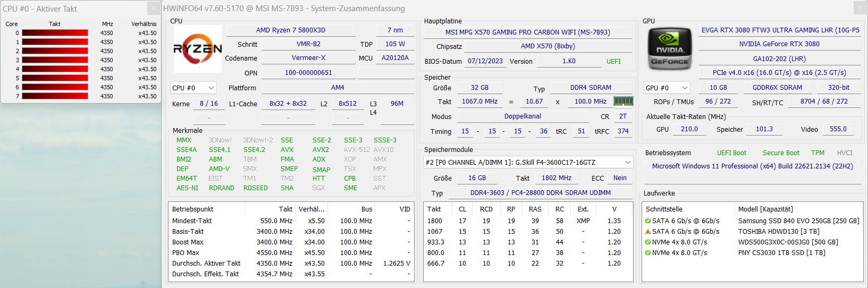Click the OPN value 100-000000651
Image resolution: width=868 pixels, height=288 pixels.
(308, 73)
